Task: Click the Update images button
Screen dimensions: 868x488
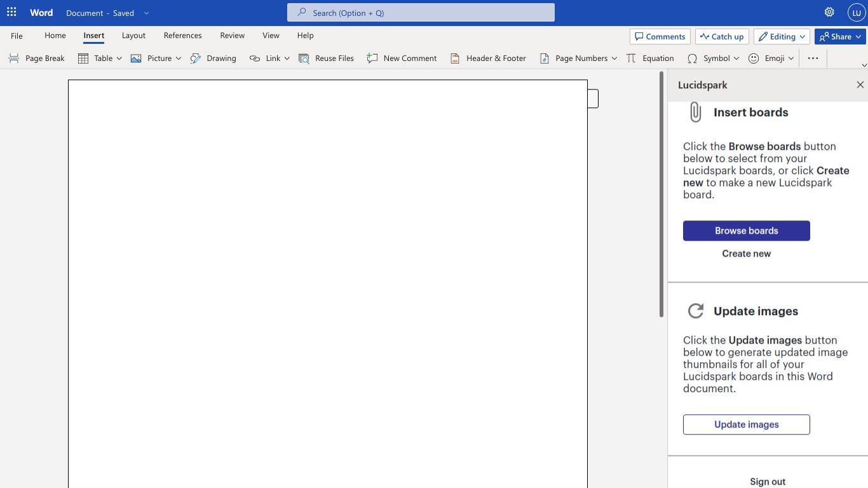Action: point(747,424)
